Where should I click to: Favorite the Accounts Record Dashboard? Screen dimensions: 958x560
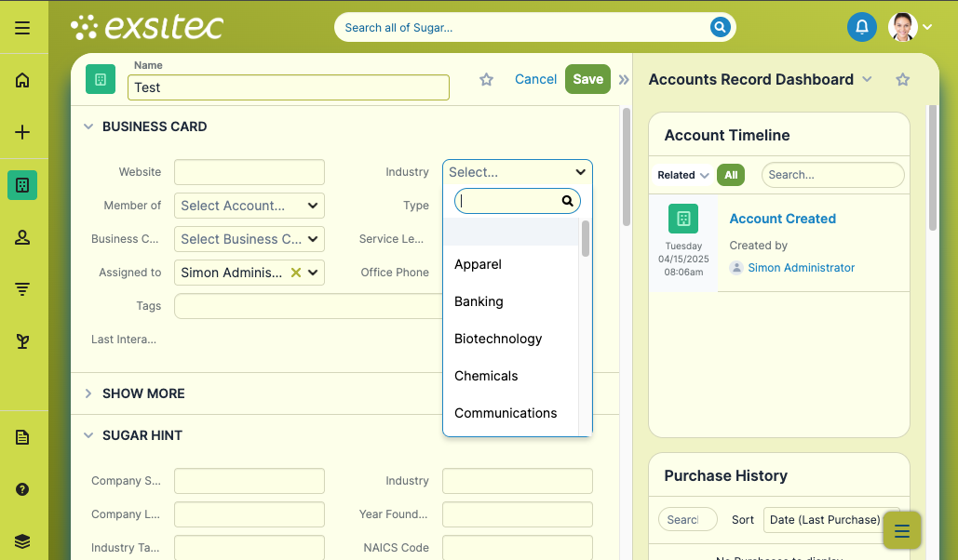click(902, 80)
